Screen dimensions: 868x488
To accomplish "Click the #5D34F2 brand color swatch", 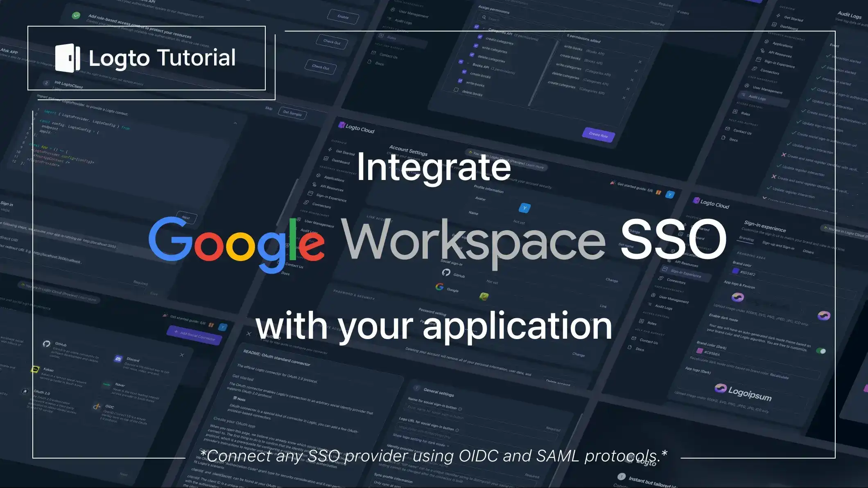I will [735, 271].
